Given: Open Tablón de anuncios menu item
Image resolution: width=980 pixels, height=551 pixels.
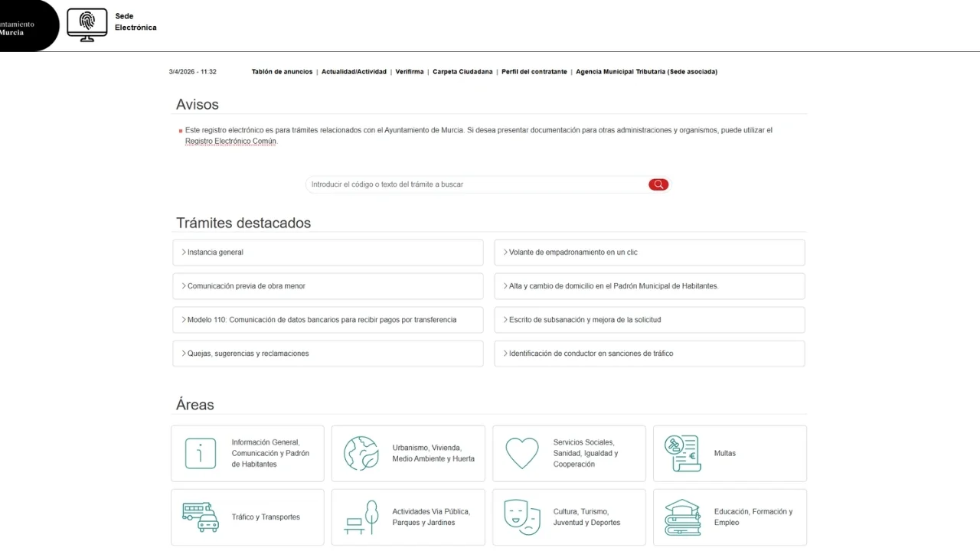Looking at the screenshot, I should (x=282, y=72).
